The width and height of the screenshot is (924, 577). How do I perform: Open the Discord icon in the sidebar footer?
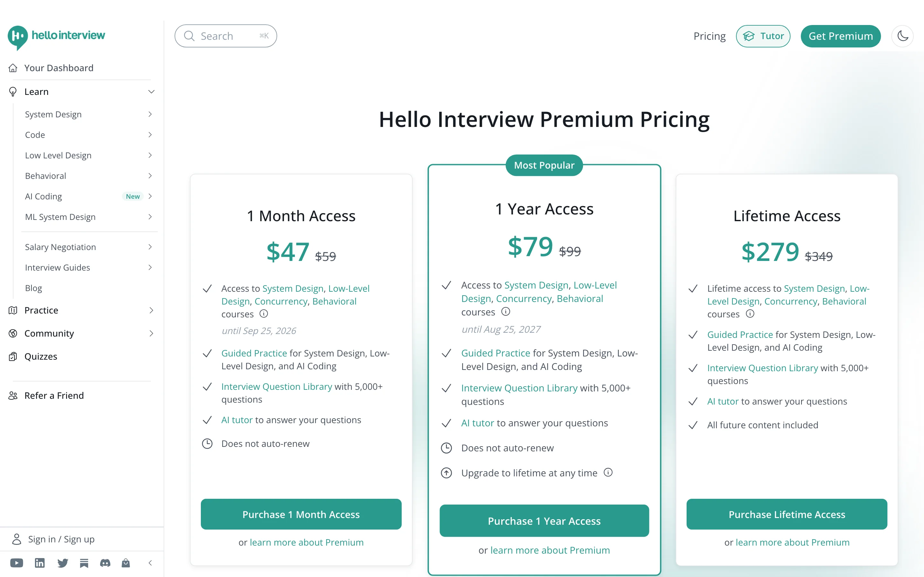point(105,563)
